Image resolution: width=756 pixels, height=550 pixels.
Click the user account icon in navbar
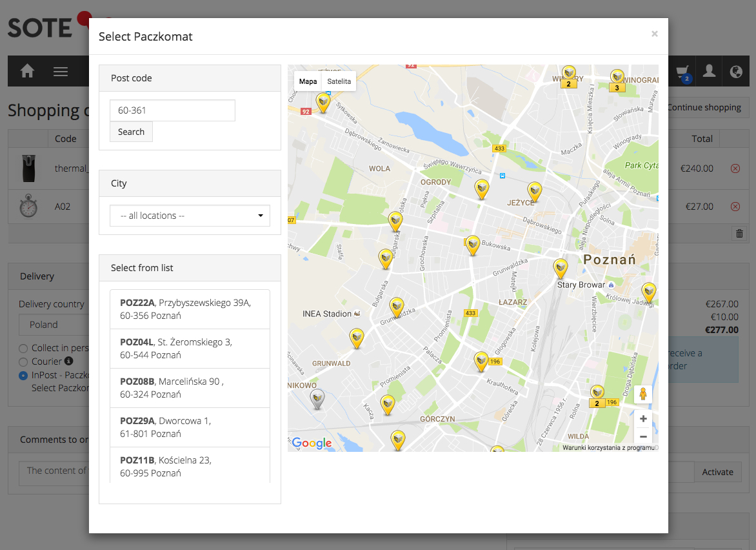(709, 72)
